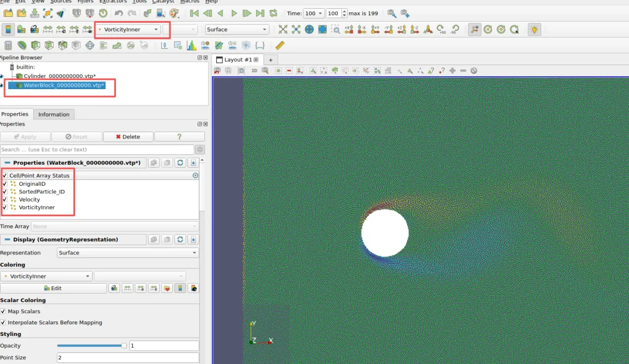Click the Apply button
Image resolution: width=629 pixels, height=364 pixels.
pos(25,137)
